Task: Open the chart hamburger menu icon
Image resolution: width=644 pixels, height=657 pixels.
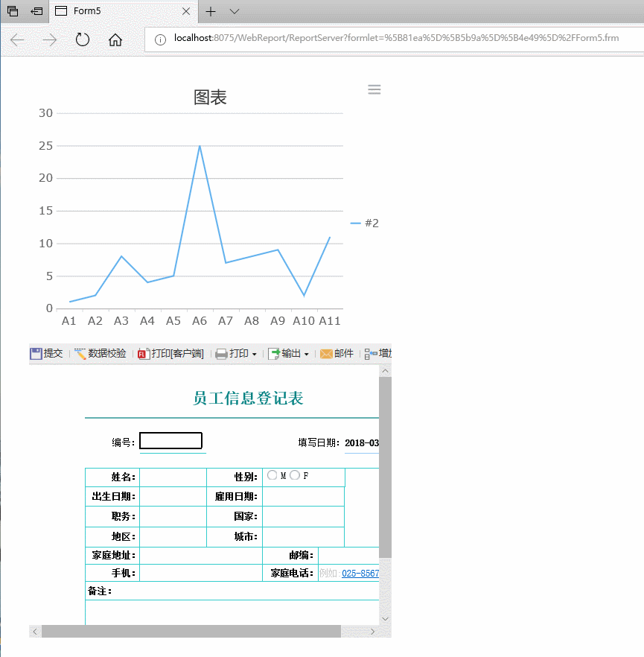Action: (374, 89)
